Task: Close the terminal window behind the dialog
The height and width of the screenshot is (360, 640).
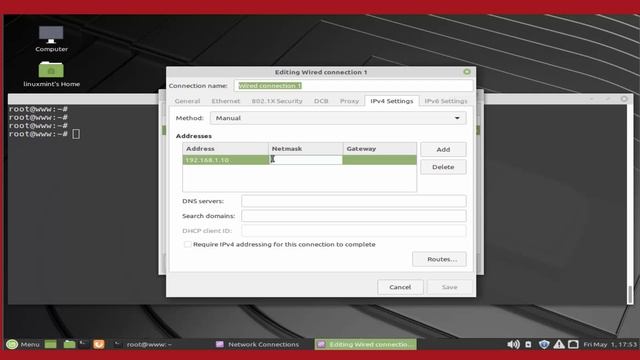Action: coord(624,99)
